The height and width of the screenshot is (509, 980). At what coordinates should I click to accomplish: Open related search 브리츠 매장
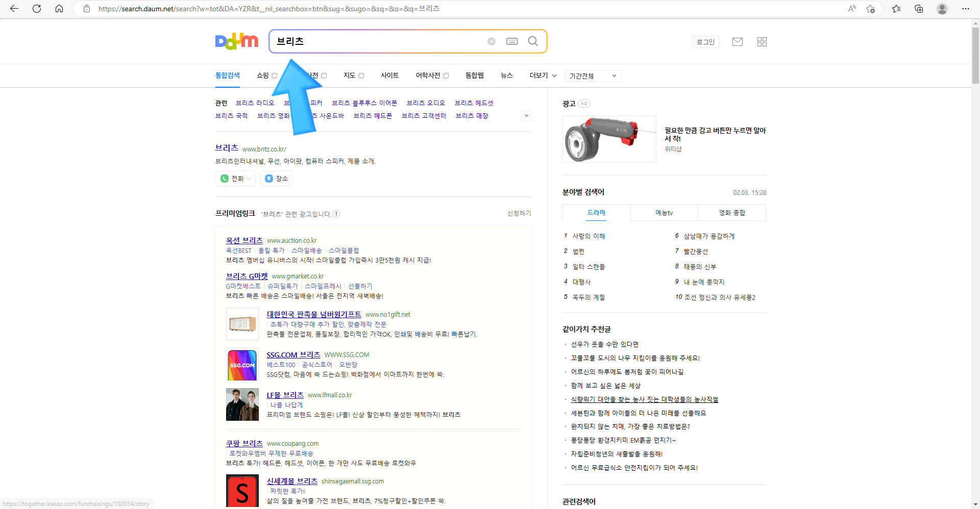coord(472,116)
